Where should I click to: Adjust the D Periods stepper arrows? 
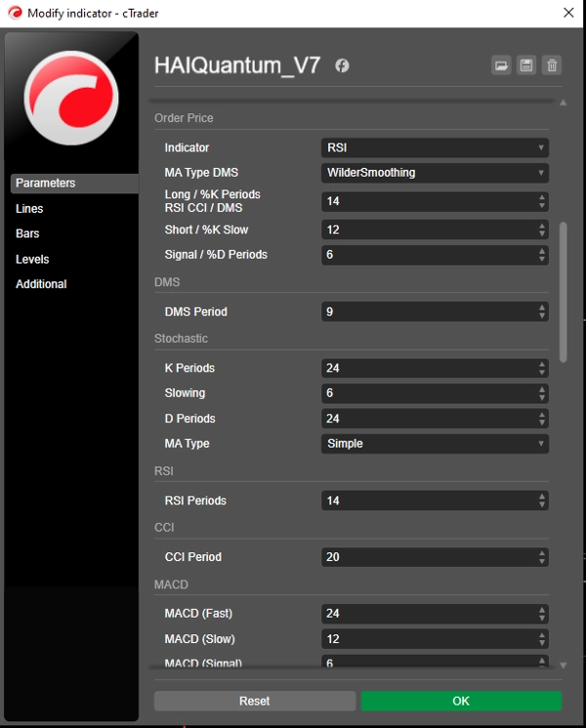(x=542, y=419)
